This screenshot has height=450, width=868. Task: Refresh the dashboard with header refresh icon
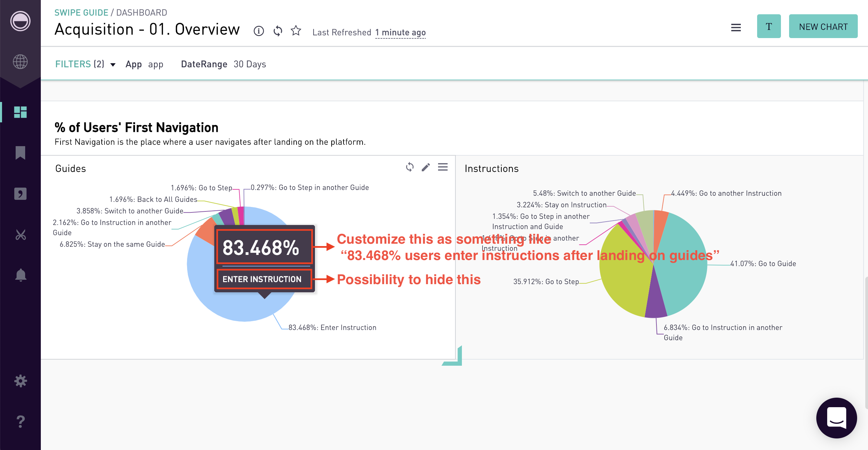[x=278, y=31]
